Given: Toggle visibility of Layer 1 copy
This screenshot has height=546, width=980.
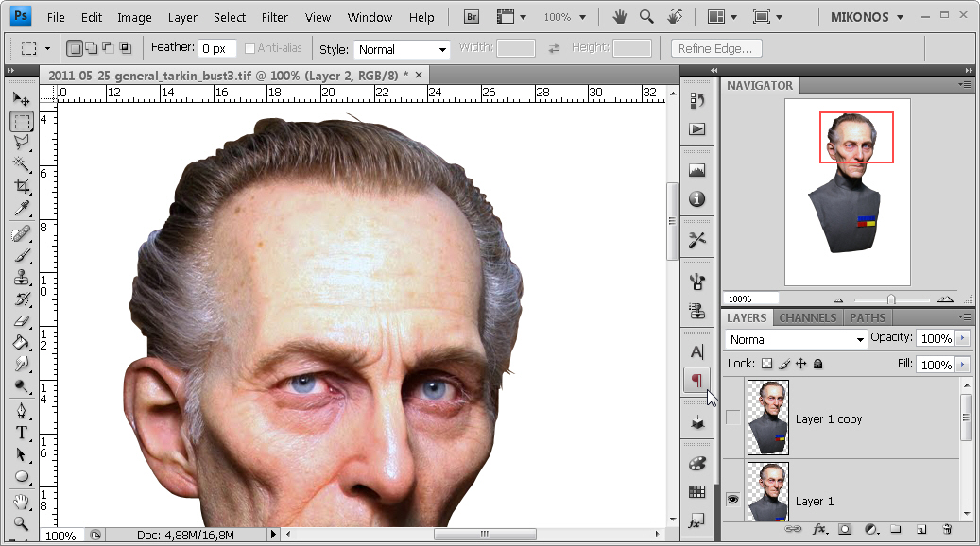Looking at the screenshot, I should point(733,418).
